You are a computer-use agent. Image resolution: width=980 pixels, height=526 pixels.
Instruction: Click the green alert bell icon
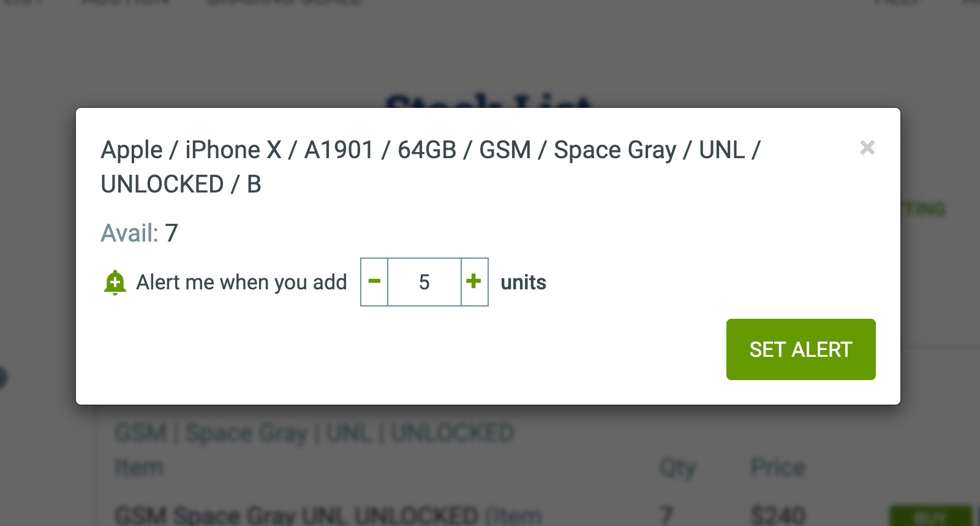115,282
